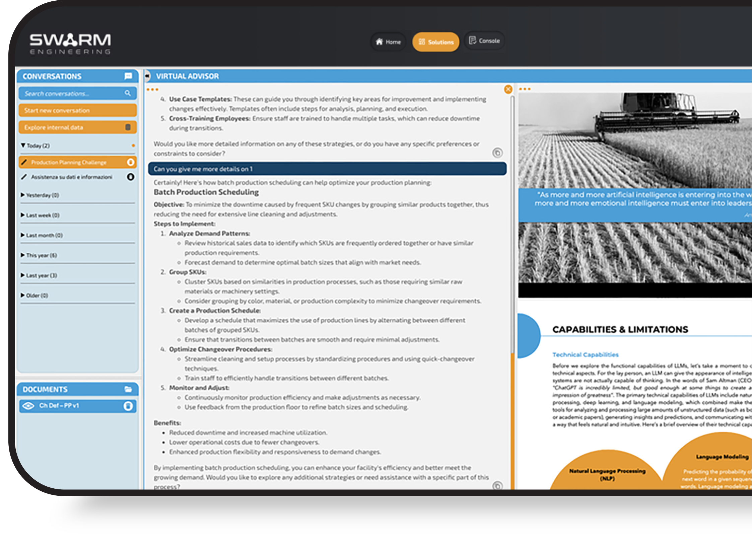Click the folder icon in Documents header
752x560 pixels.
tap(128, 389)
